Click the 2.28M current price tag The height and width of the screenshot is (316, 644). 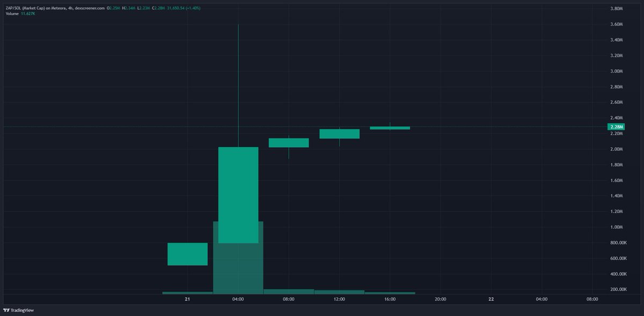[x=616, y=127]
